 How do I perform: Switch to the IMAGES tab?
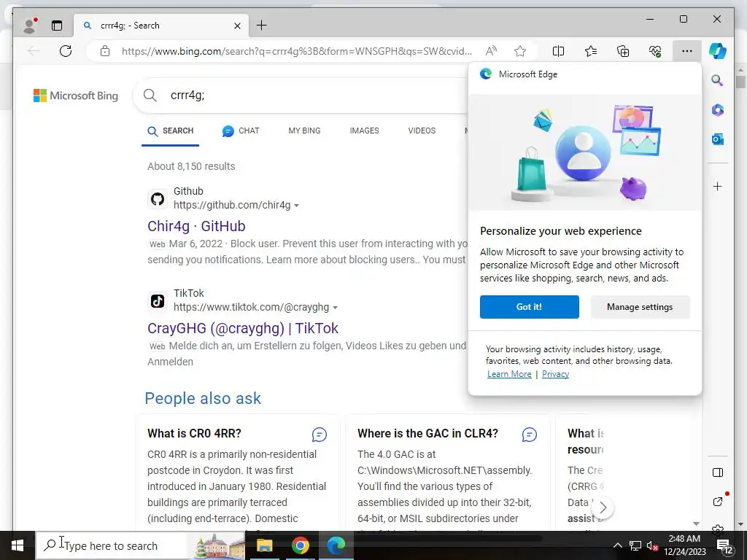pyautogui.click(x=365, y=131)
